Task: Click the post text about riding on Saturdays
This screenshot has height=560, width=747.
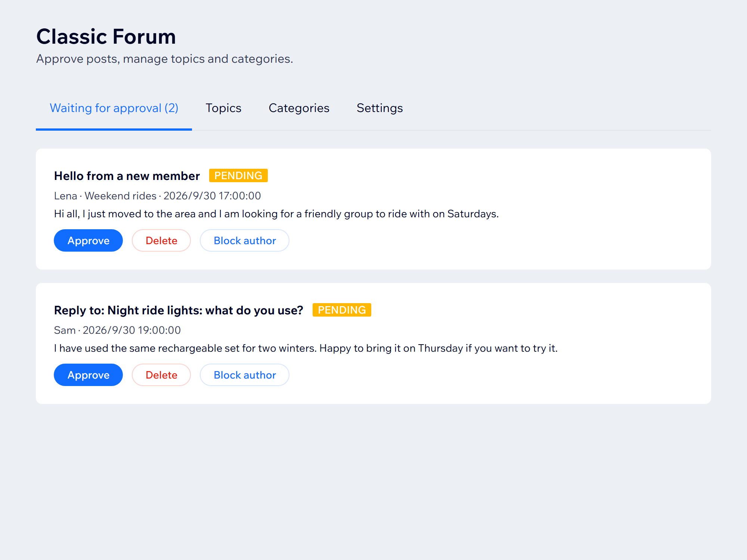Action: tap(276, 214)
